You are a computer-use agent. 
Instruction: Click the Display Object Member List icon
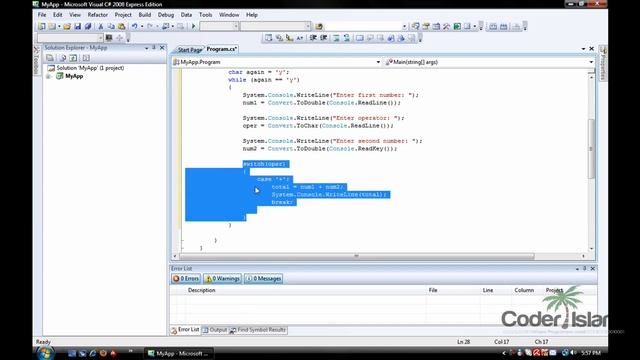tap(268, 38)
